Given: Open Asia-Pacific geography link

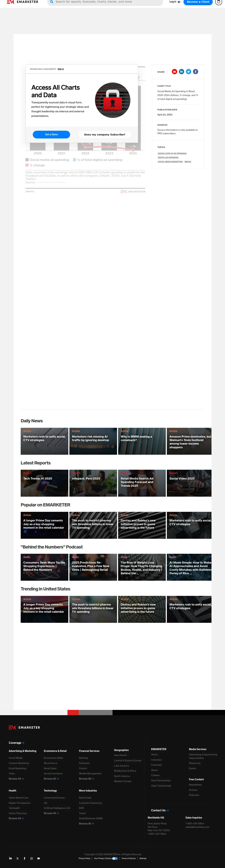Looking at the screenshot, I should [x=120, y=755].
